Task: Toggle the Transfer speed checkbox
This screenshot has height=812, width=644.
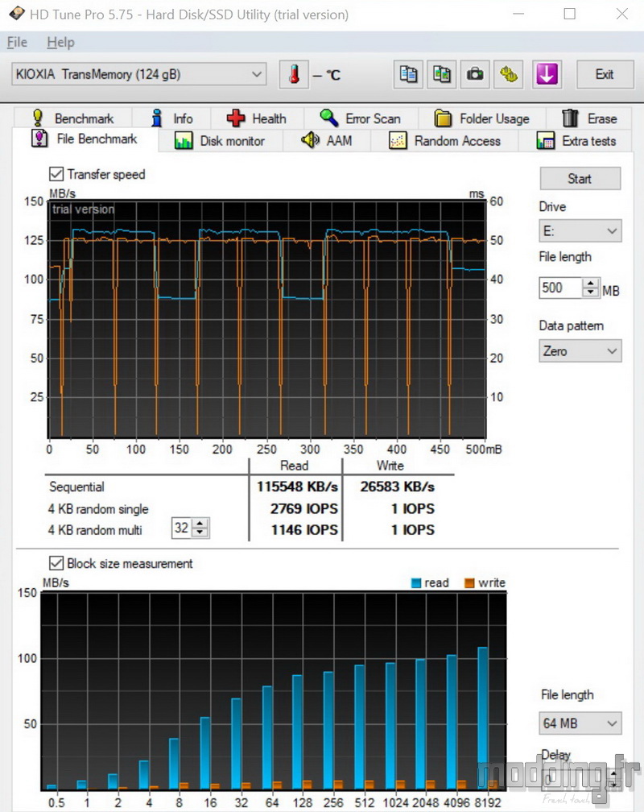Action: point(56,174)
